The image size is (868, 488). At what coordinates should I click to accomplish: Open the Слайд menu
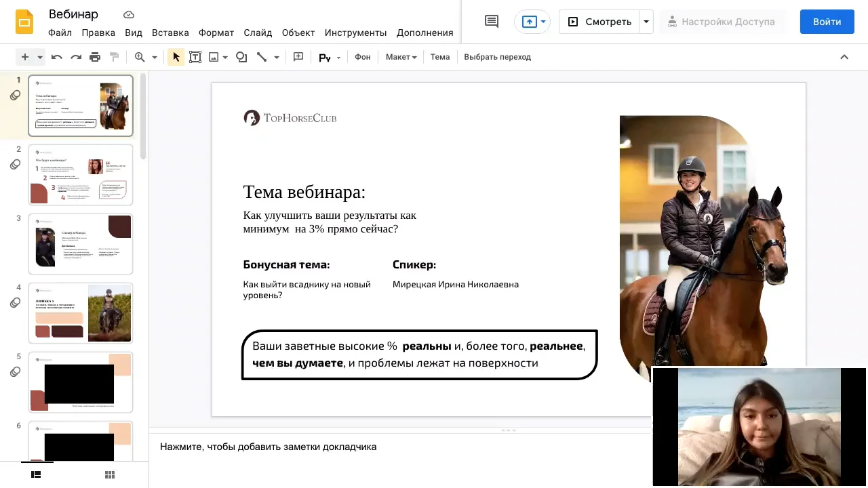pyautogui.click(x=258, y=33)
